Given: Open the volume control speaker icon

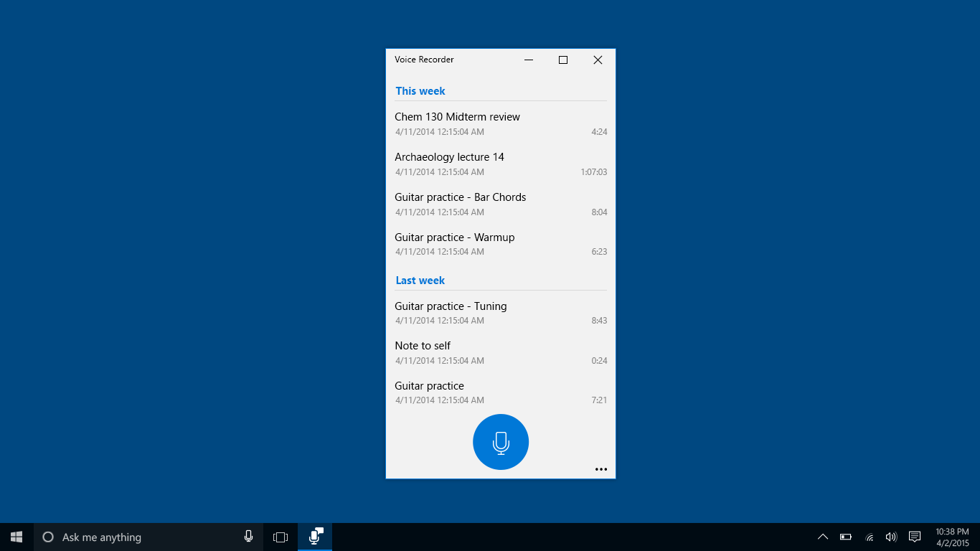Looking at the screenshot, I should tap(891, 537).
